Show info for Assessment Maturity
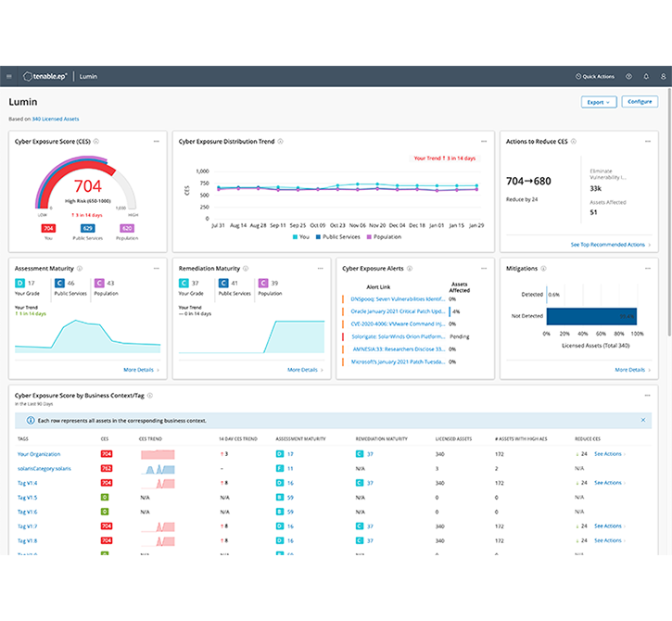Image resolution: width=672 pixels, height=621 pixels. coord(80,268)
